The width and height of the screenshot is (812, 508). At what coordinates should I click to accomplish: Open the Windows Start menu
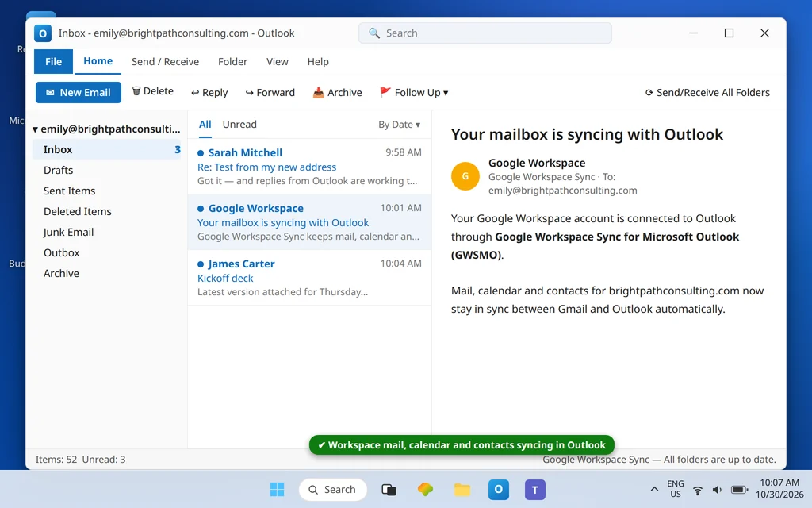(277, 489)
